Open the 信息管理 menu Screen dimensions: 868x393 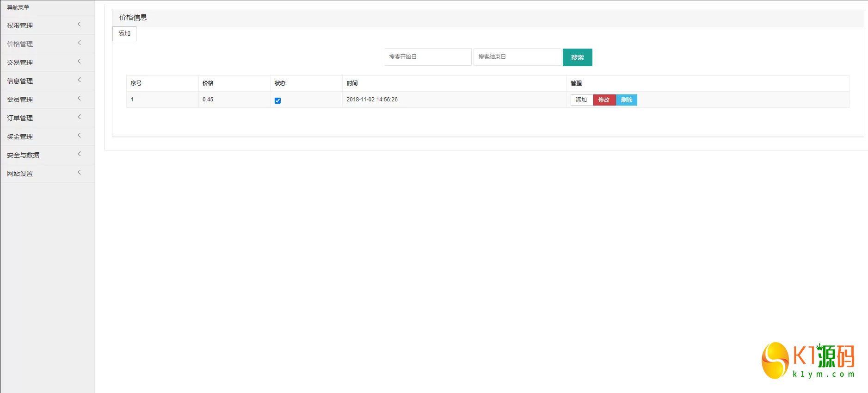pos(47,81)
